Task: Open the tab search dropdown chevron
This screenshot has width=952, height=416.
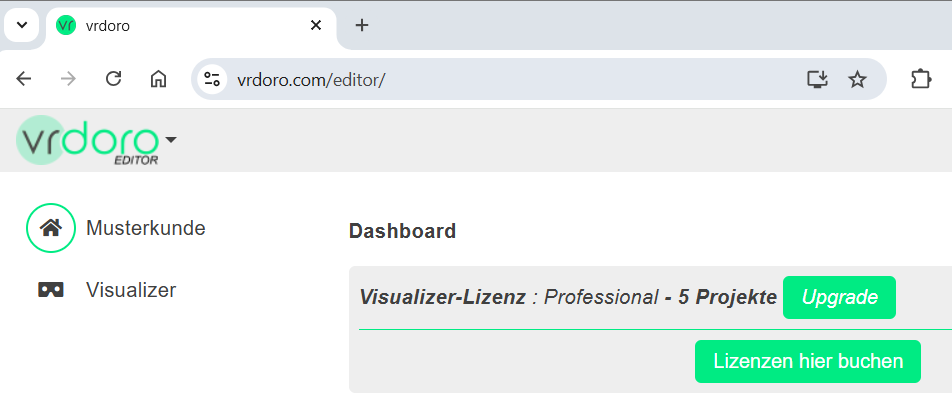Action: pyautogui.click(x=22, y=25)
